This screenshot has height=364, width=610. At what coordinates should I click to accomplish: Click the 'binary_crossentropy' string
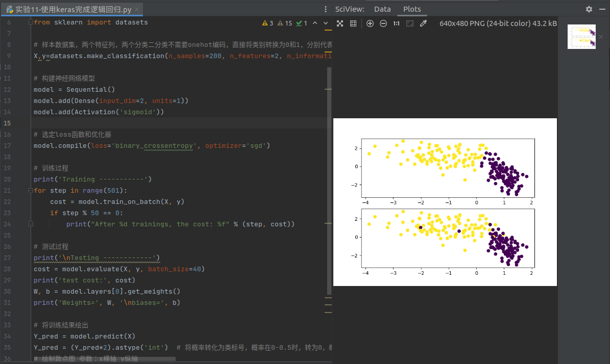(154, 146)
